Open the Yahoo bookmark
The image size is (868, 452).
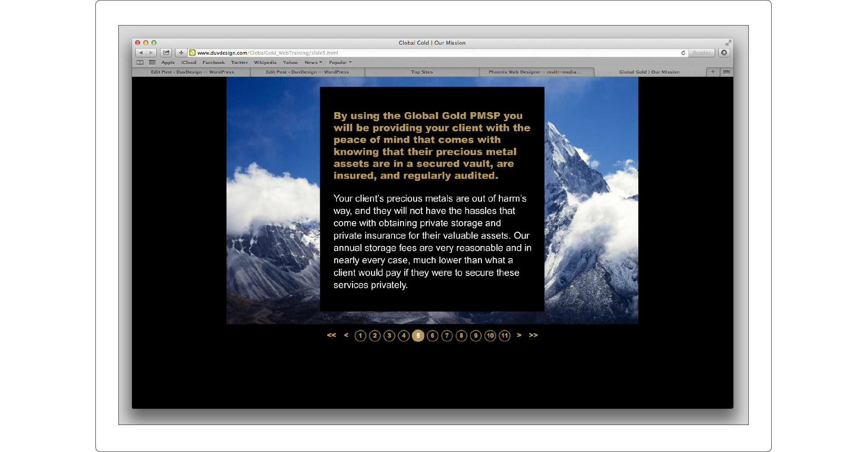coord(290,62)
